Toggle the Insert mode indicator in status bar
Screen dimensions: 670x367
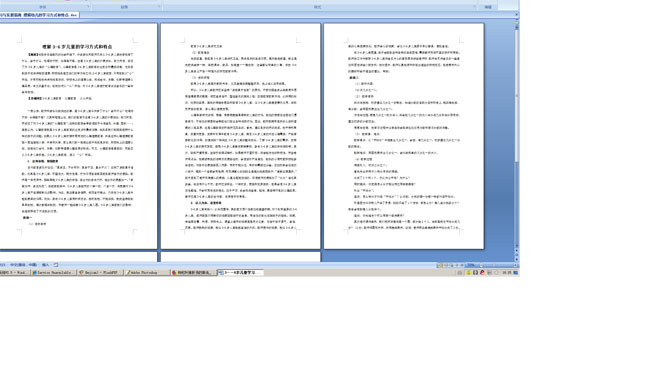tap(45, 265)
